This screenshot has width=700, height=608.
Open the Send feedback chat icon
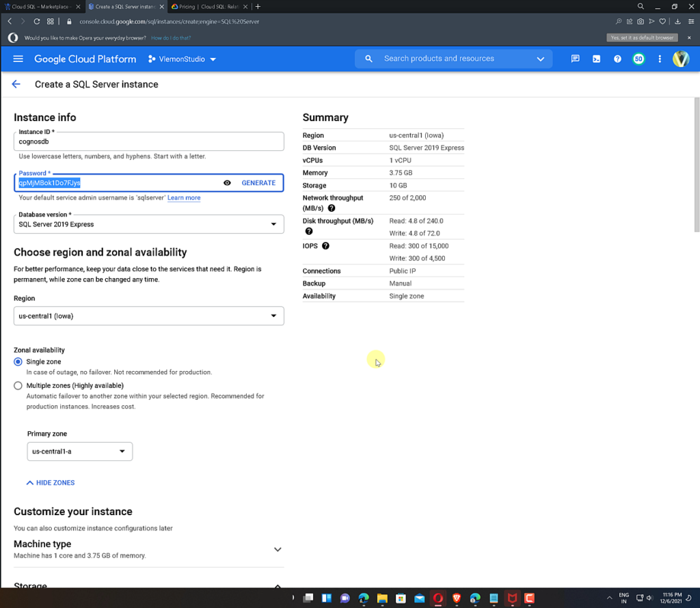575,59
